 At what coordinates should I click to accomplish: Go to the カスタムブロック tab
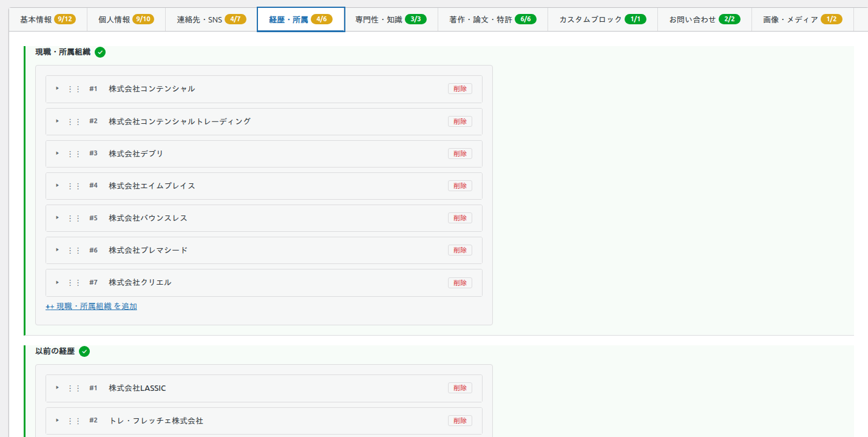(603, 19)
